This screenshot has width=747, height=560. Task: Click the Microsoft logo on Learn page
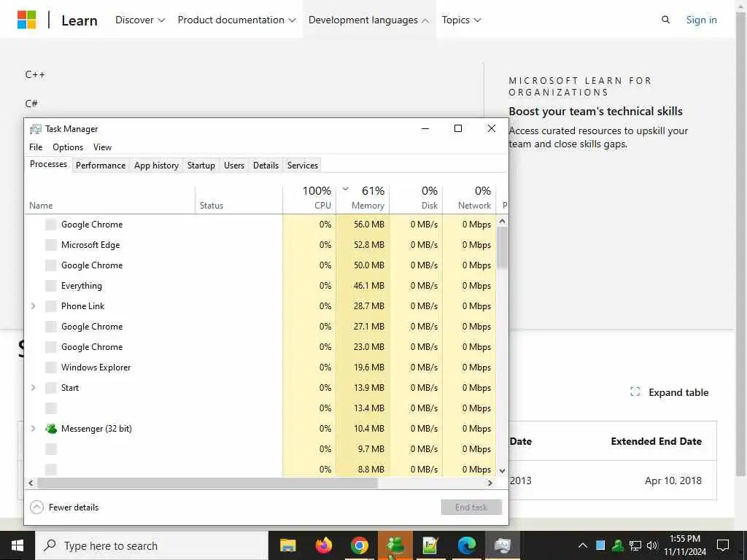(x=27, y=20)
